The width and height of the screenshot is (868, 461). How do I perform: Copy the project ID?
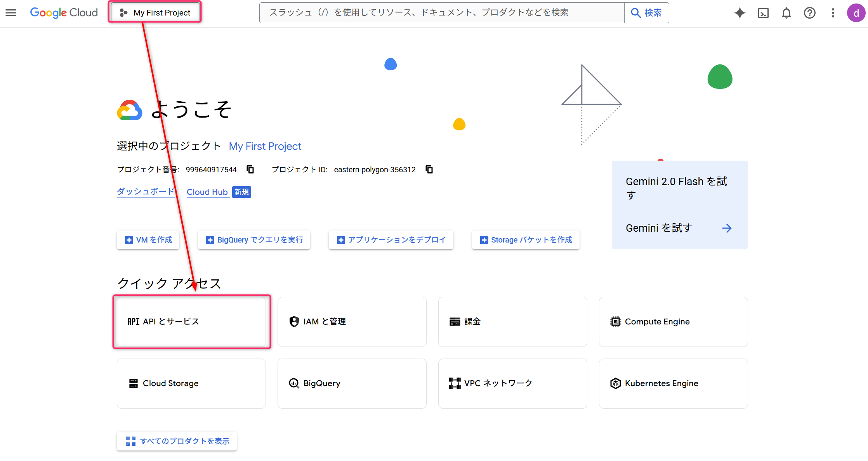tap(429, 170)
